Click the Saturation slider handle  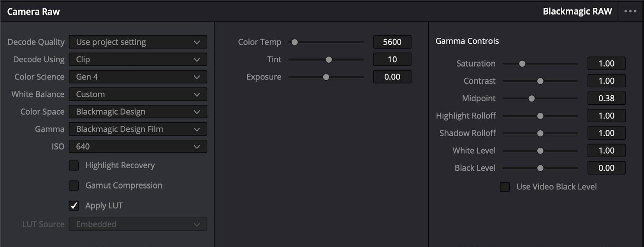point(522,64)
